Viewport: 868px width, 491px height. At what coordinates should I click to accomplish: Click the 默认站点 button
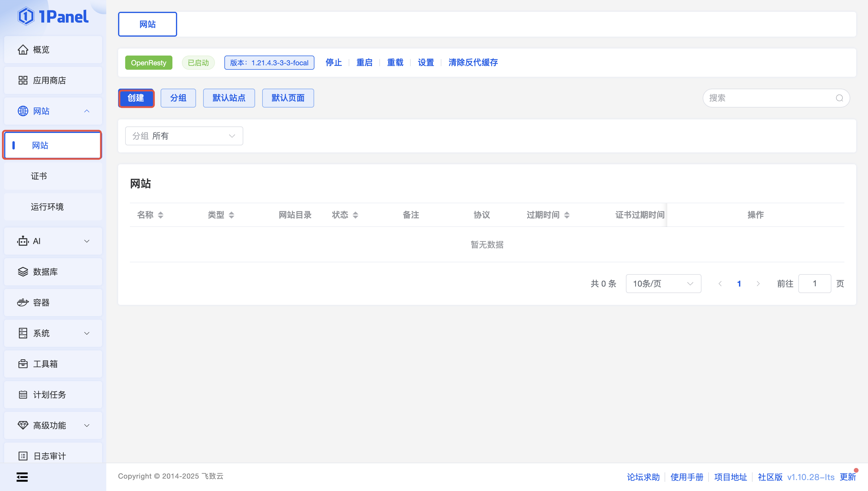click(x=229, y=98)
